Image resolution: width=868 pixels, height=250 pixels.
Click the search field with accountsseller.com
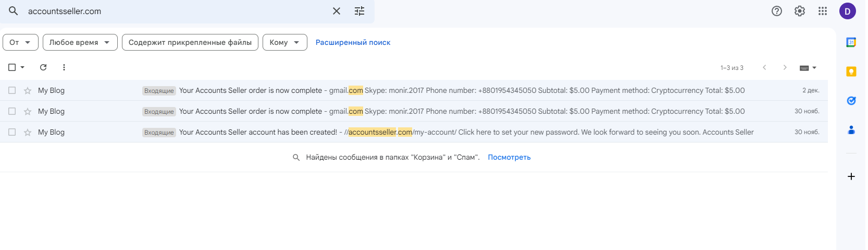[177, 11]
